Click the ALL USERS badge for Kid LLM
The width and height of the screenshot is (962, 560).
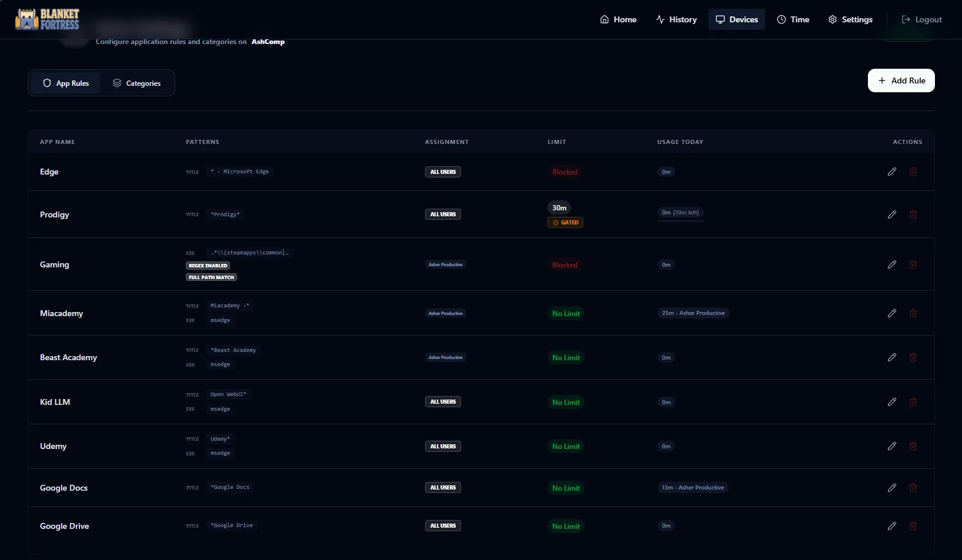coord(443,402)
